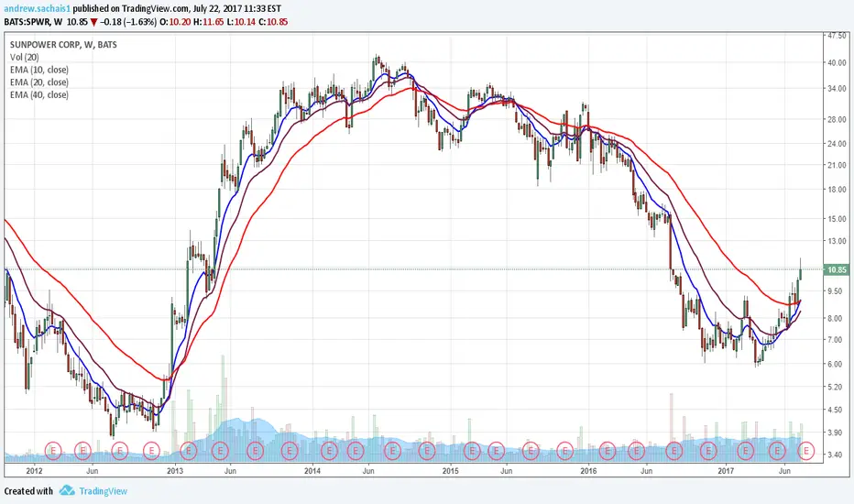854x504 pixels.
Task: Click the 2017 time axis label
Action: (x=726, y=471)
